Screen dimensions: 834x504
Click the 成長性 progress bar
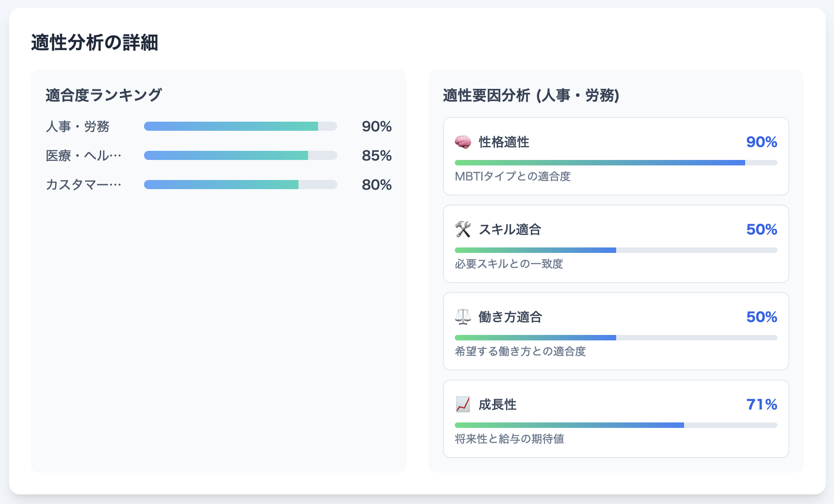pyautogui.click(x=616, y=425)
